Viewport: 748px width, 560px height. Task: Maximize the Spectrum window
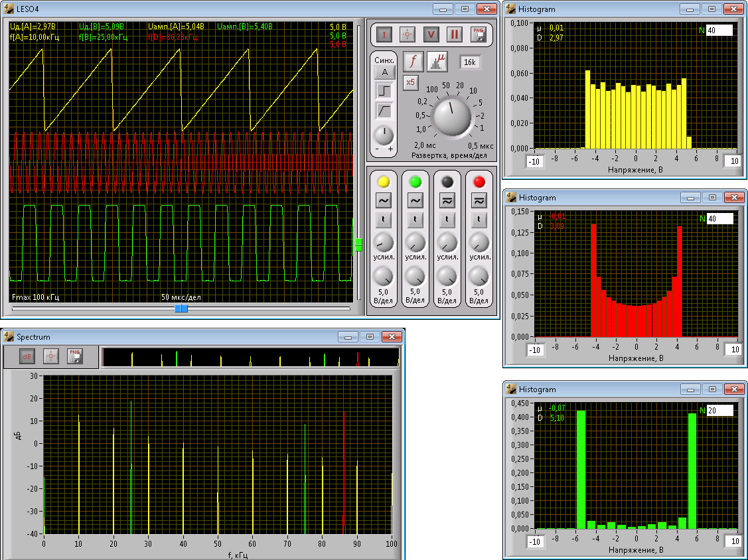click(370, 337)
